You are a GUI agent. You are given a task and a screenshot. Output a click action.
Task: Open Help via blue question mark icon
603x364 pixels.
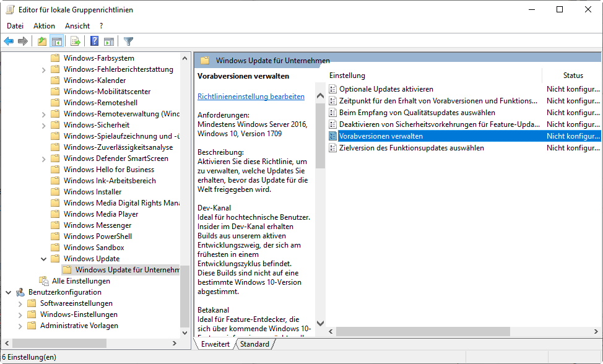[x=94, y=41]
